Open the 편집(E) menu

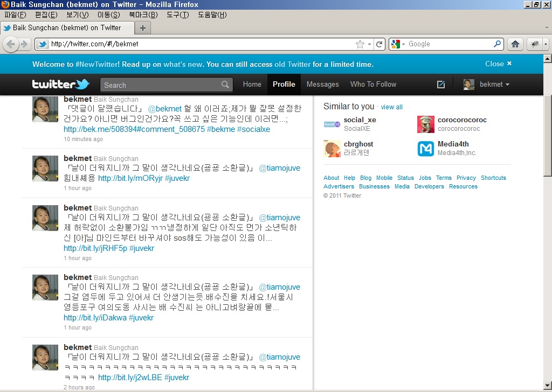46,15
